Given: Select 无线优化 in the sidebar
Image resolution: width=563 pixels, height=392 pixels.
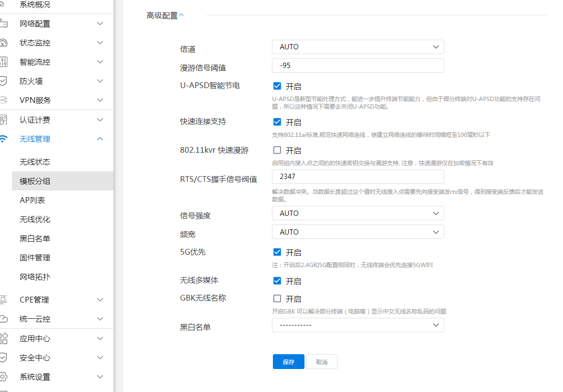Looking at the screenshot, I should click(35, 219).
